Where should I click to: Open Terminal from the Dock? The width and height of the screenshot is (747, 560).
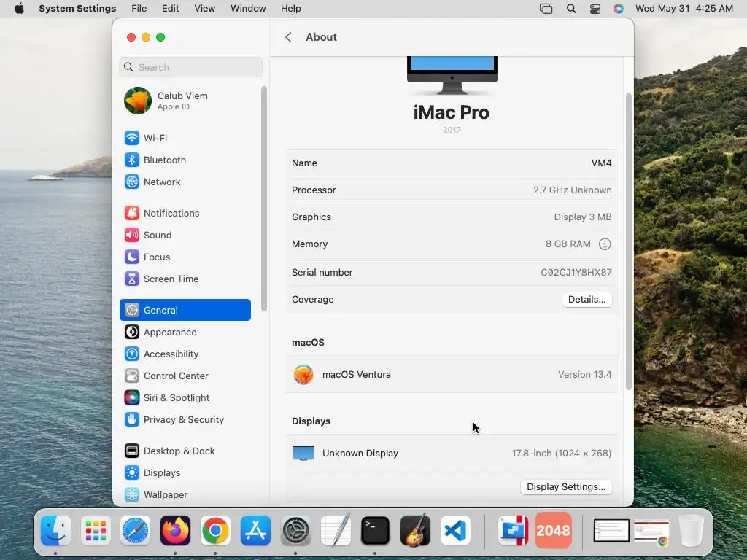click(376, 531)
